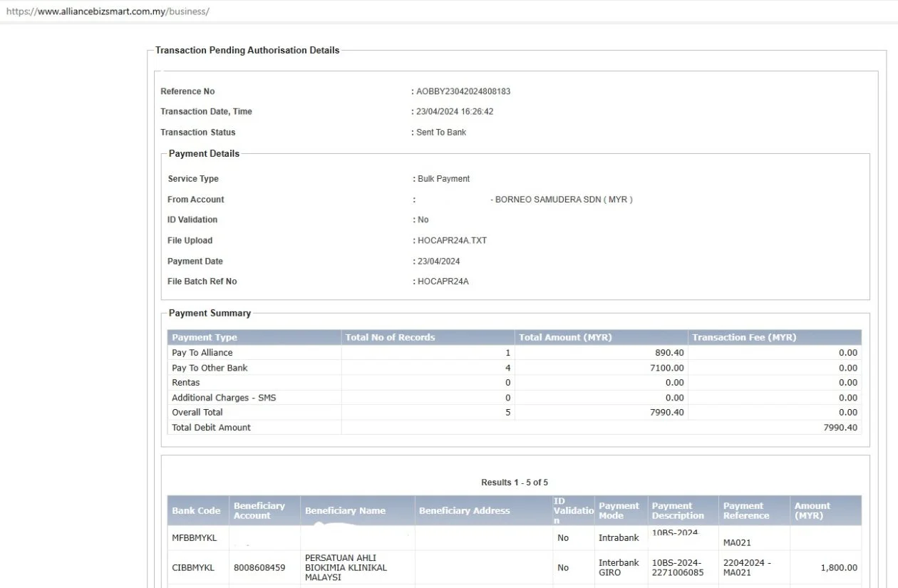Click the 'Payment Reference' column header
The width and height of the screenshot is (898, 588).
point(746,510)
